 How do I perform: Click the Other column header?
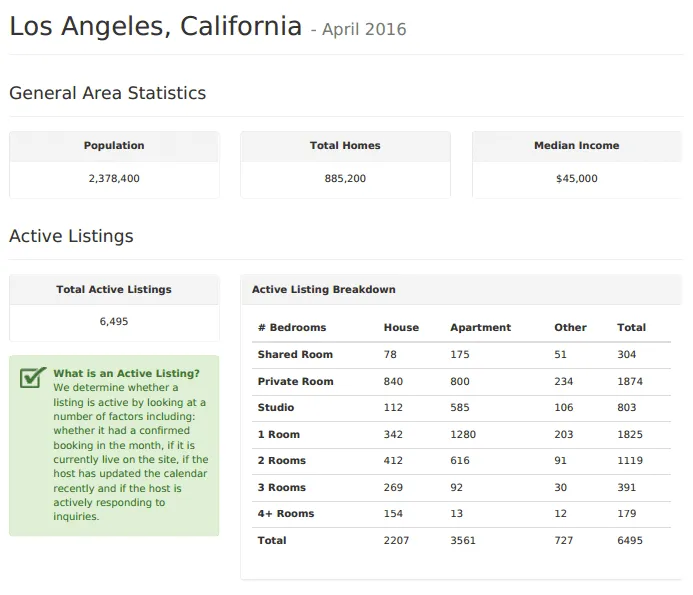click(570, 328)
